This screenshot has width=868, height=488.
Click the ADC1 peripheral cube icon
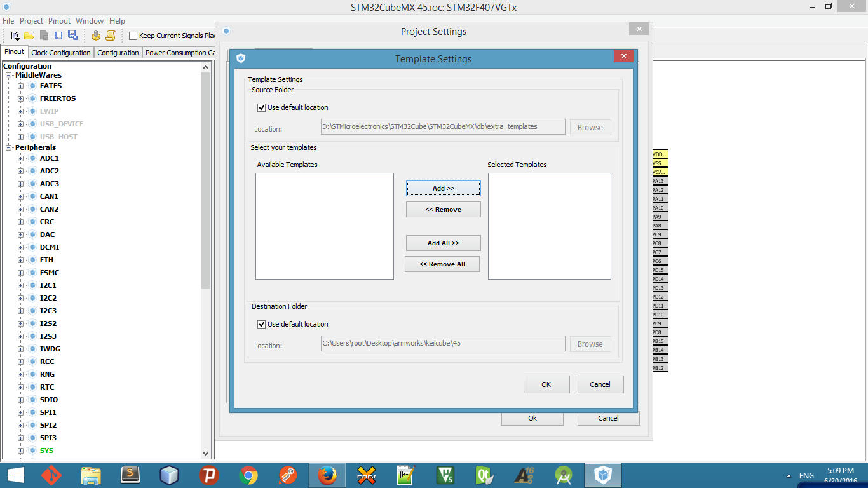coord(32,158)
